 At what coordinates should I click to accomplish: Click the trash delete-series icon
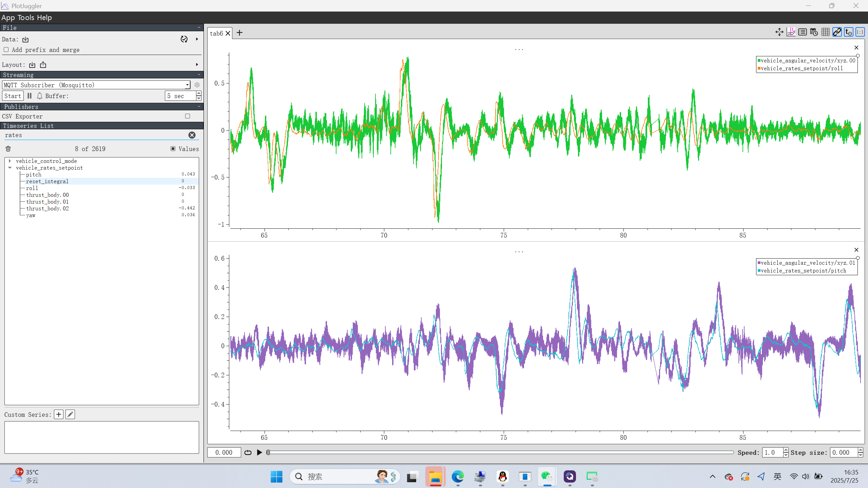pos(8,149)
